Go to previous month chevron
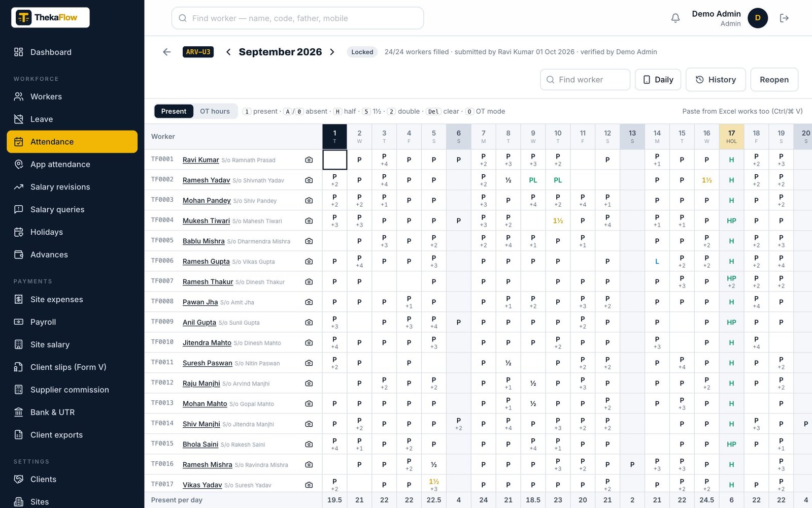Viewport: 812px width, 508px height. [228, 52]
